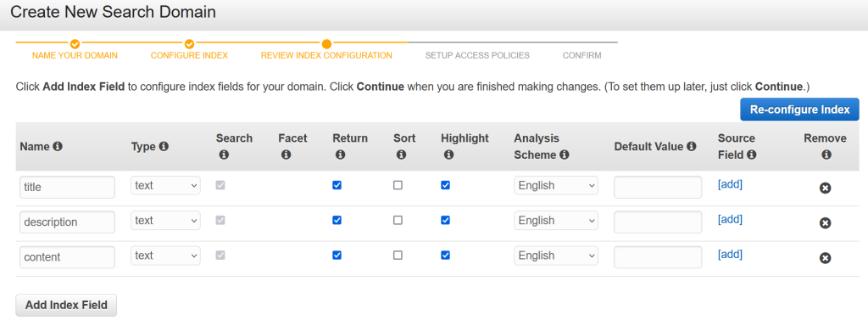Click Name Your Domain step checkmark icon
This screenshot has height=326, width=868.
pos(75,44)
